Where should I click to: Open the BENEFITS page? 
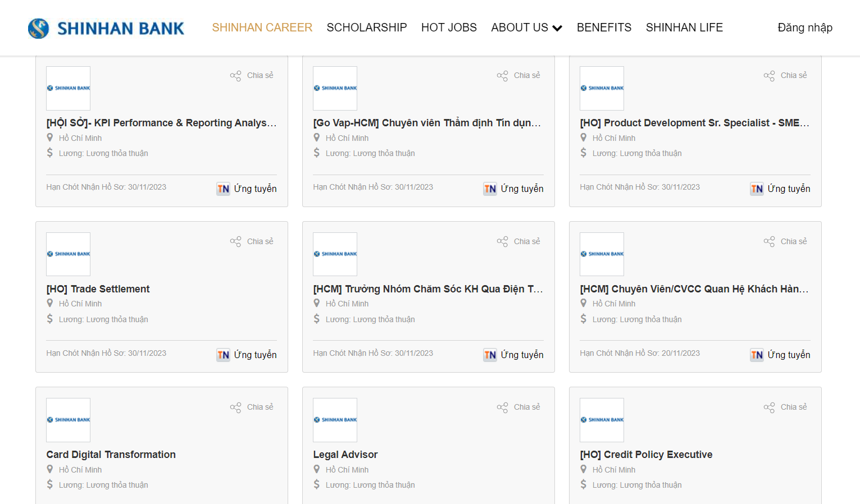pyautogui.click(x=604, y=28)
